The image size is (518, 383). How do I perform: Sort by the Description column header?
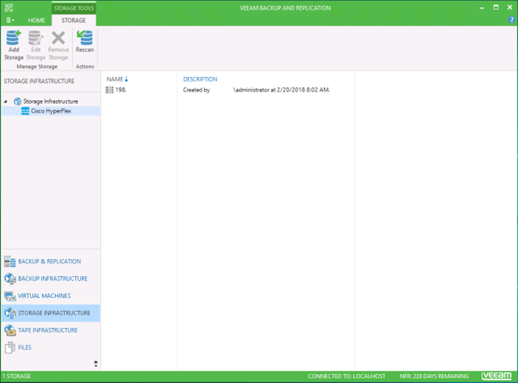pos(200,79)
